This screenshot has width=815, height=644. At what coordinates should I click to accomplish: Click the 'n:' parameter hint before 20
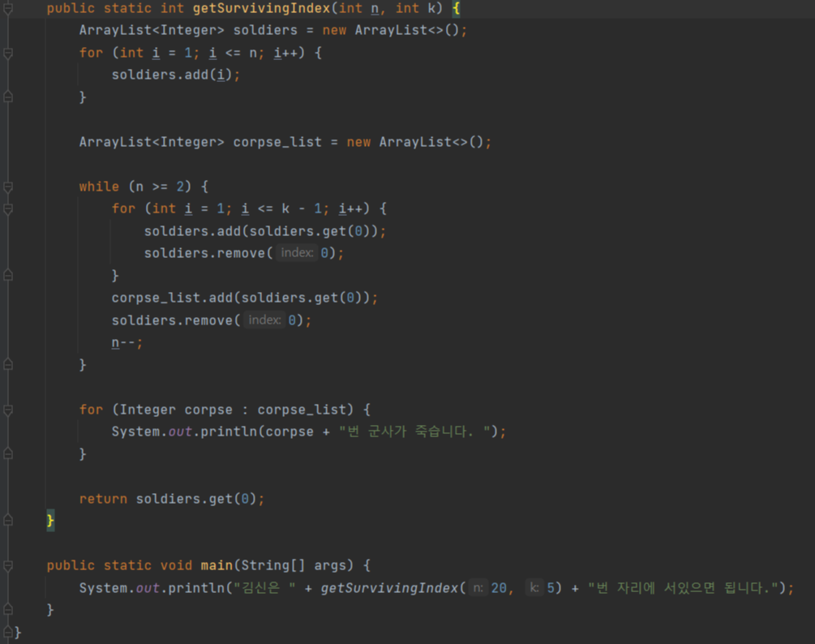point(478,588)
